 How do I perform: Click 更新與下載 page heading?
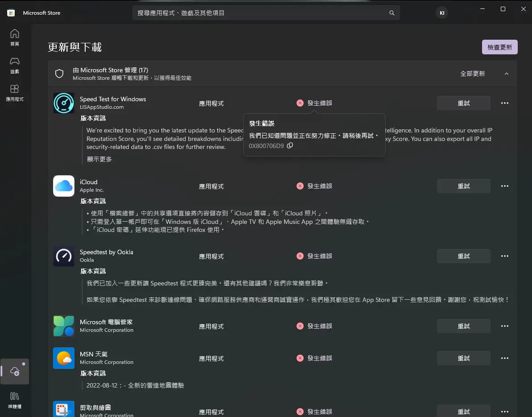pos(74,47)
